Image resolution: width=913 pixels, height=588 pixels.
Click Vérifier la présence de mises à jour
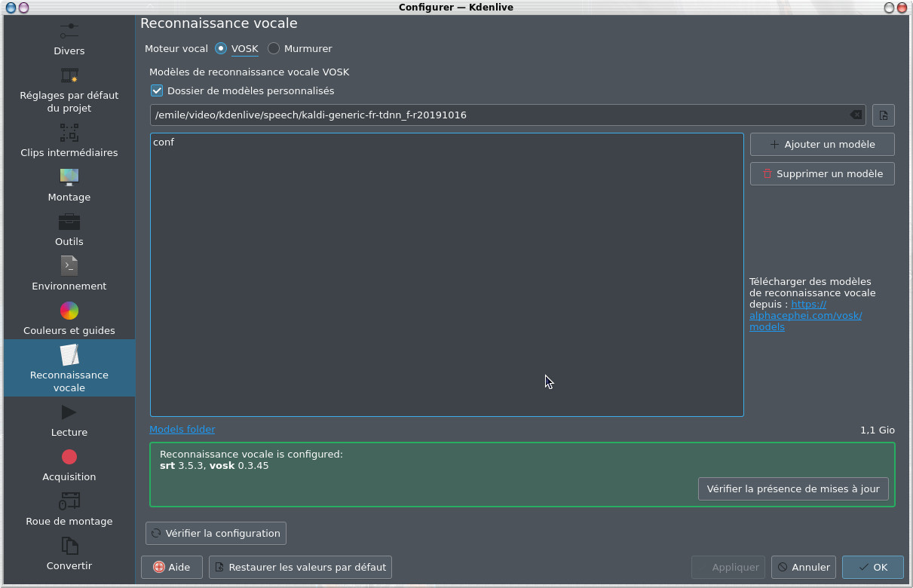pyautogui.click(x=793, y=488)
